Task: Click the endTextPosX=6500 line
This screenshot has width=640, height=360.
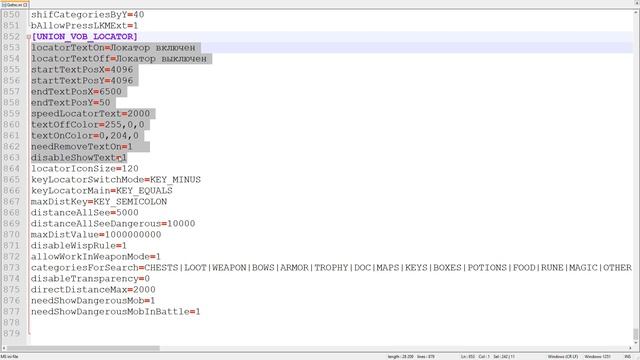Action: click(76, 92)
